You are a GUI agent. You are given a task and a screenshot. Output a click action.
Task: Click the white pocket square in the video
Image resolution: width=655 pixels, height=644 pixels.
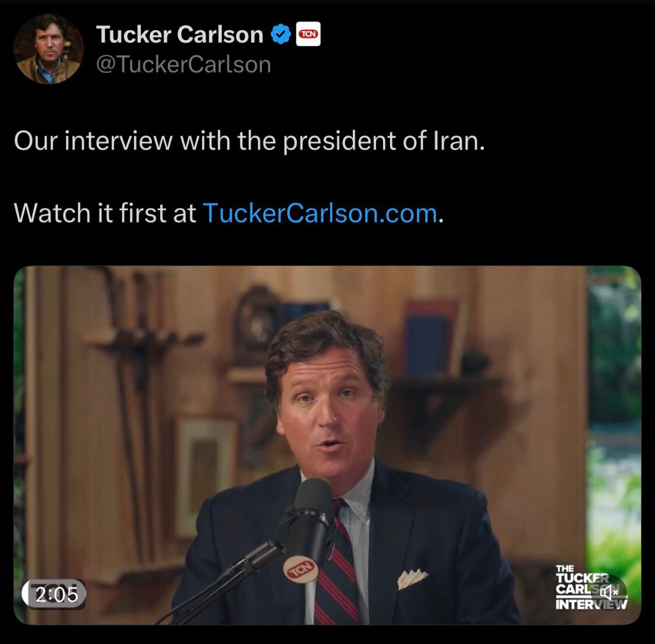(x=412, y=579)
